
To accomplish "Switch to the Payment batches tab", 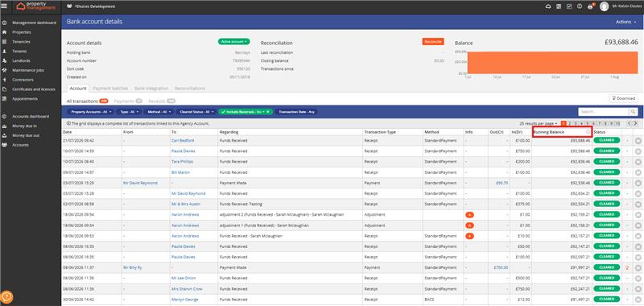I will coord(110,89).
